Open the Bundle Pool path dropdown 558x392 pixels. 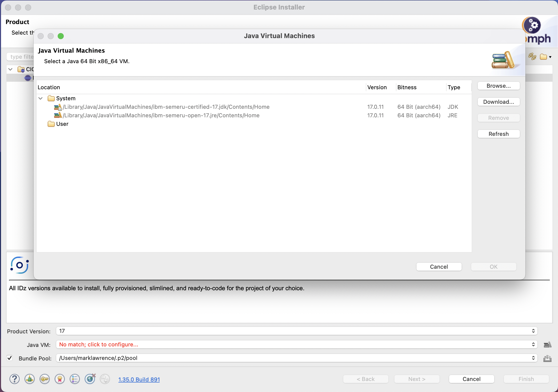[296, 358]
